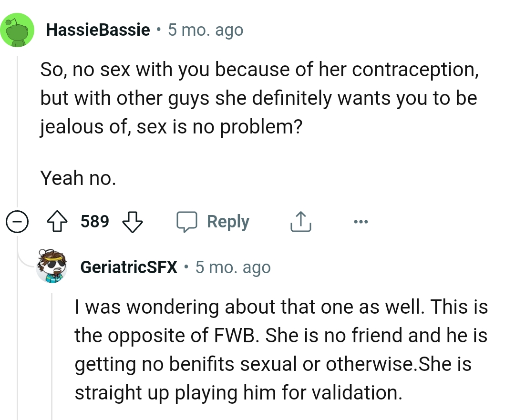Image resolution: width=515 pixels, height=420 pixels.
Task: Remove your vote from HassieBassie's comment
Action: click(57, 221)
